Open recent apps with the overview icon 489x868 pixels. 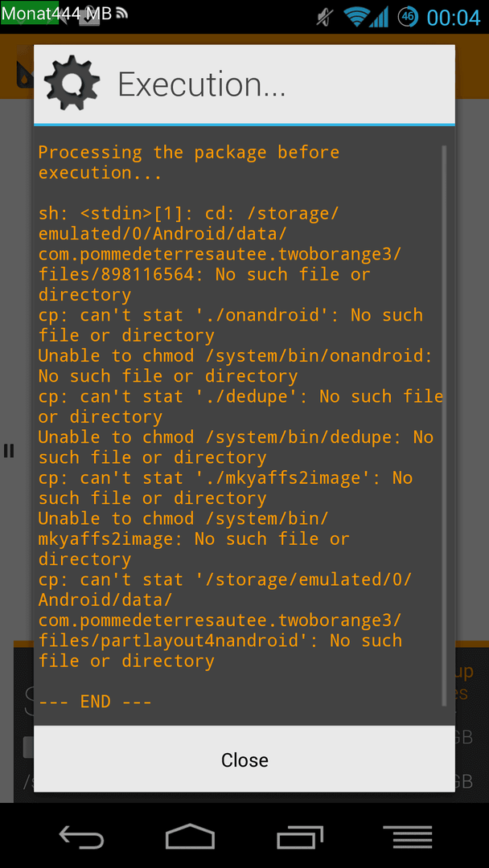[300, 837]
